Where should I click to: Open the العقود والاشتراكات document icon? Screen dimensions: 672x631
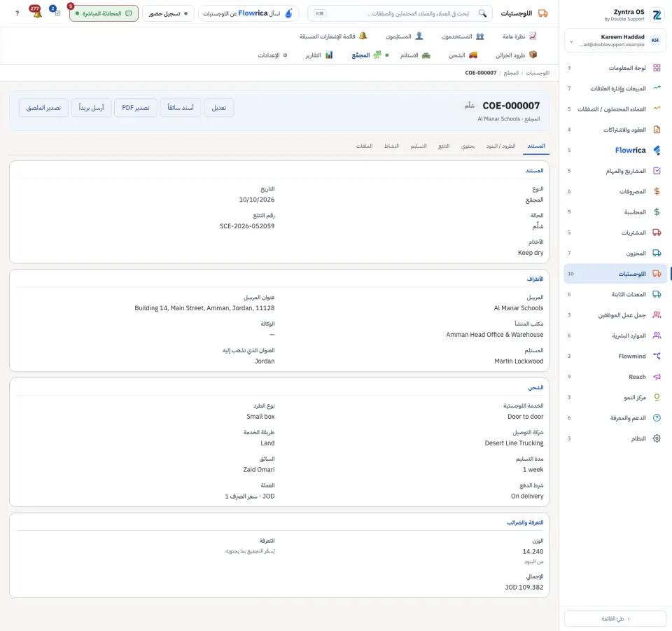click(x=657, y=130)
